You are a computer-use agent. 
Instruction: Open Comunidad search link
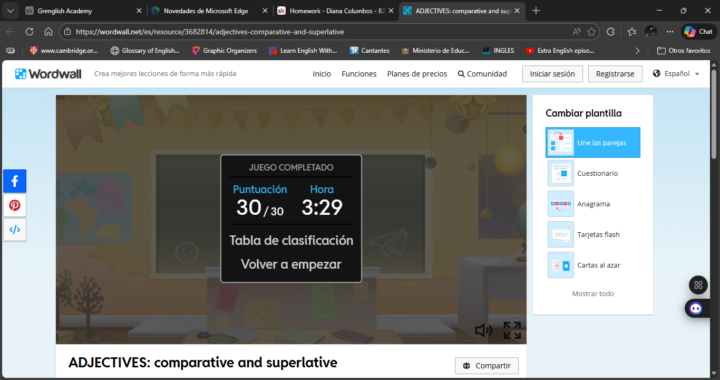[482, 74]
